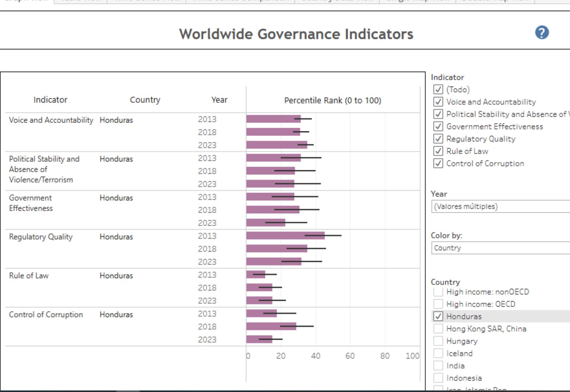Check High income: nonOECD country checkbox
This screenshot has width=570, height=392.
click(438, 292)
